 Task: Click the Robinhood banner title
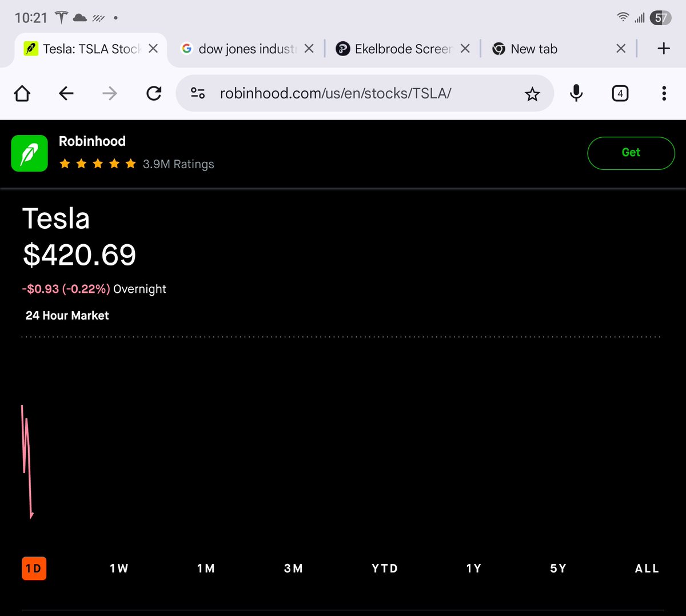92,141
